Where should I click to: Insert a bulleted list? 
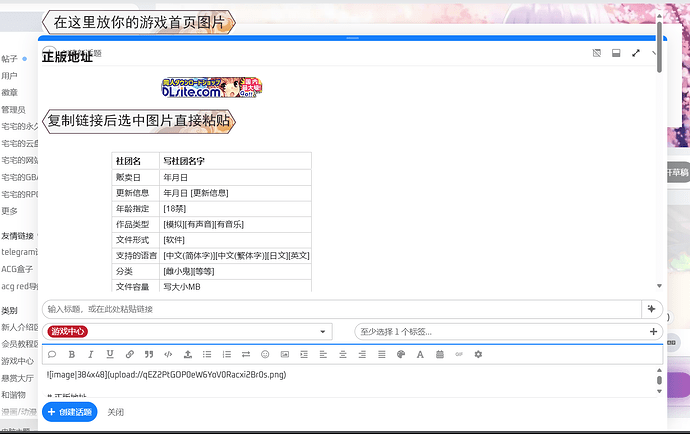click(x=207, y=354)
